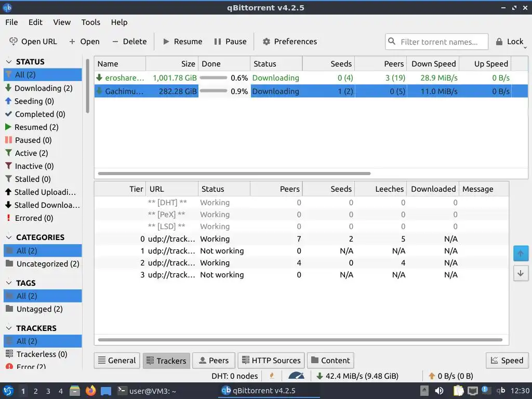Click the Completed filter checkmark icon
Screen dimensions: 532x399
tap(8, 114)
